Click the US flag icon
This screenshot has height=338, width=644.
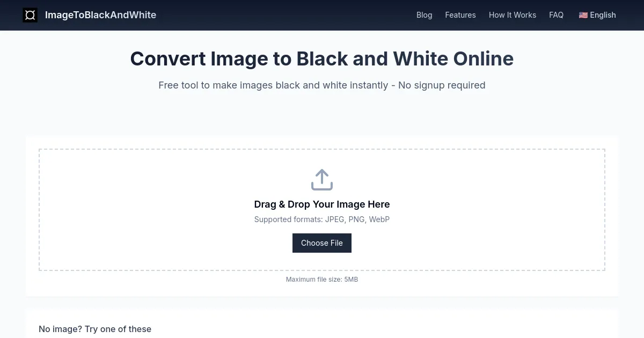pos(583,15)
